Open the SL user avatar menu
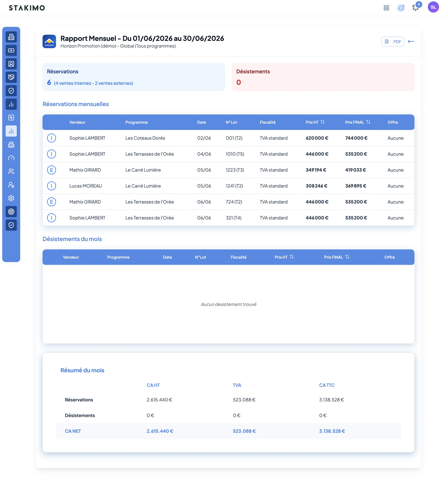This screenshot has height=477, width=448. click(433, 7)
